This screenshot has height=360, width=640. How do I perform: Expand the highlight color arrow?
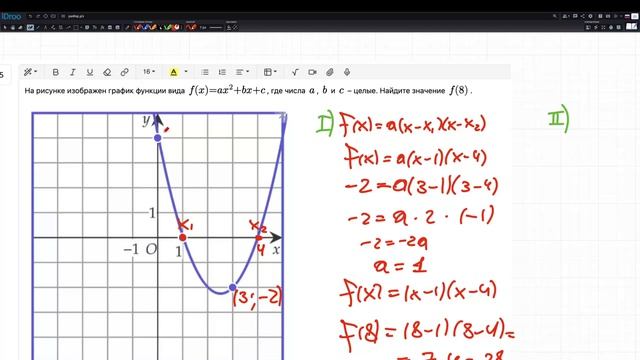click(x=186, y=72)
